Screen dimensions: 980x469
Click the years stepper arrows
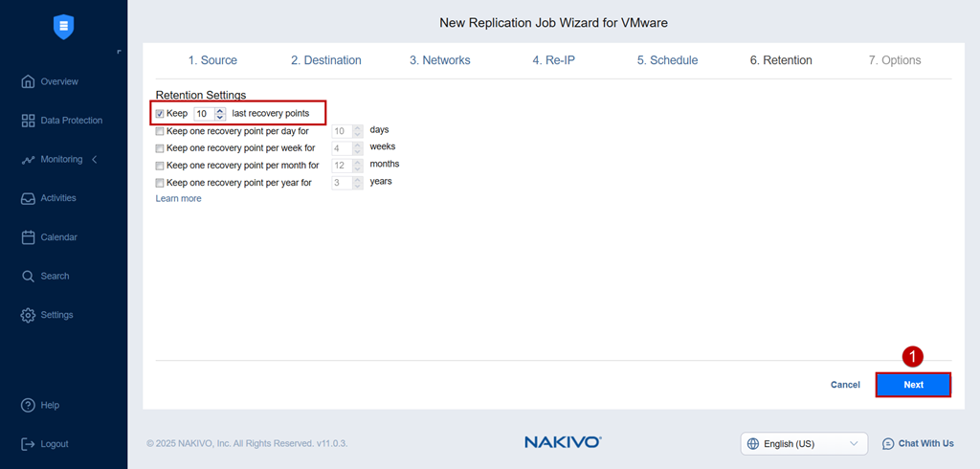(x=358, y=183)
